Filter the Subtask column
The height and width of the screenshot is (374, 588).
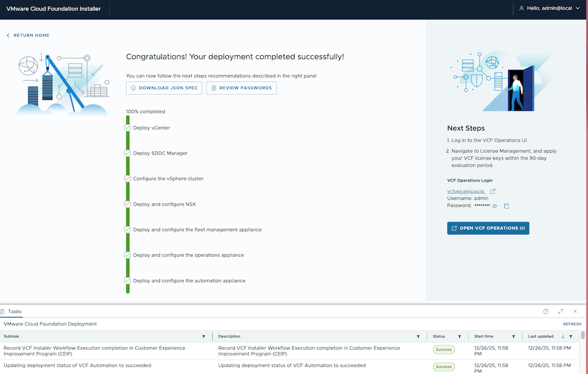(204, 337)
